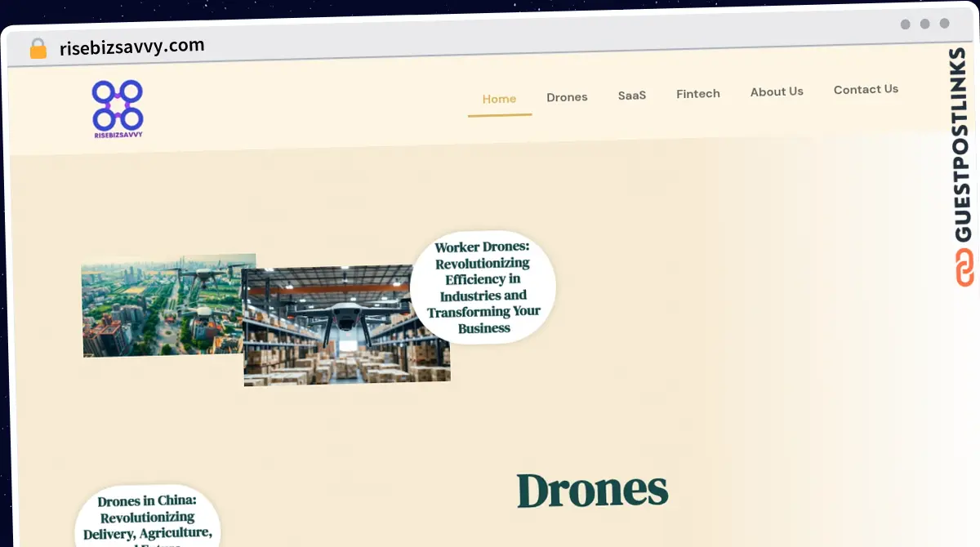Click the warehouse drone image

(346, 324)
